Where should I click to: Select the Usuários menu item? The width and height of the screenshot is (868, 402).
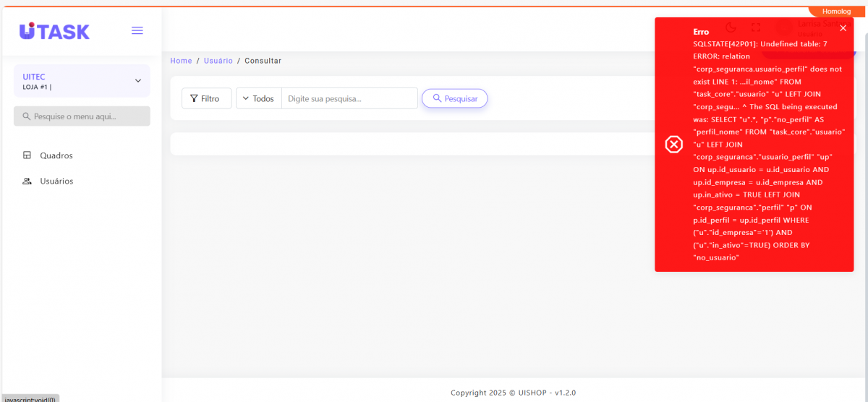(56, 181)
